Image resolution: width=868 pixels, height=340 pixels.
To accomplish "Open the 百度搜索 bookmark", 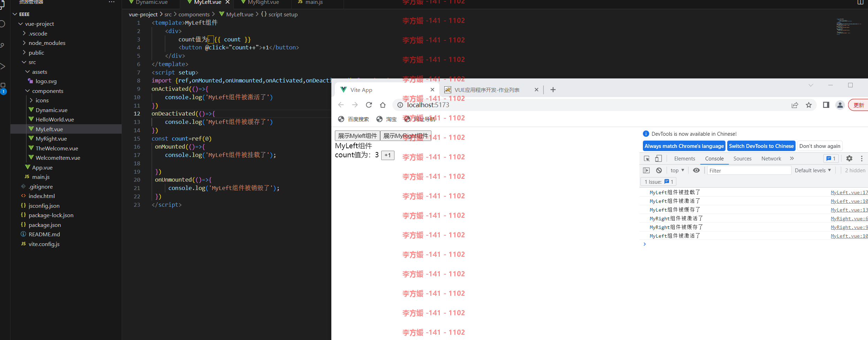I will 354,119.
